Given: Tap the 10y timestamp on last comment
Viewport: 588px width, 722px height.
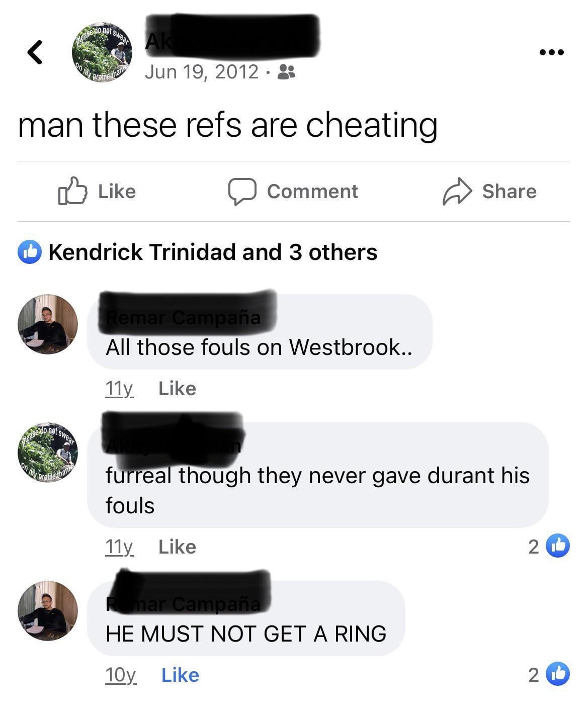Looking at the screenshot, I should pos(120,675).
